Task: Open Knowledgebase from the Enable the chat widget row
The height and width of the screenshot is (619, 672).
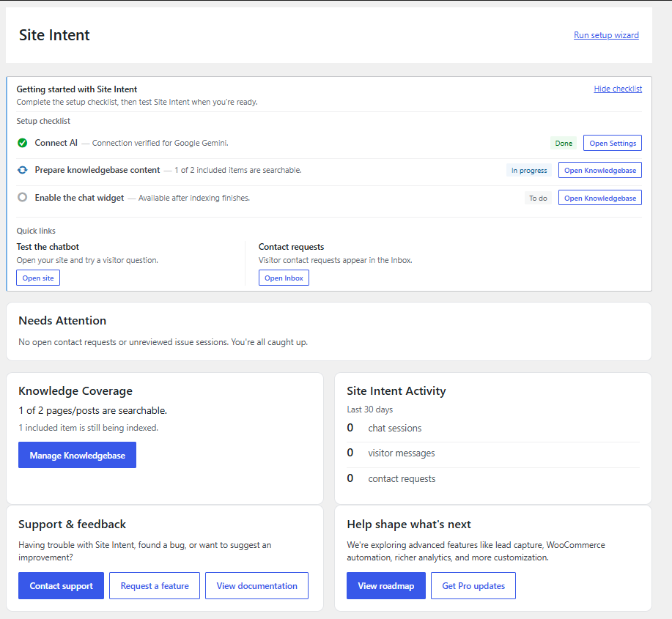Action: tap(600, 198)
